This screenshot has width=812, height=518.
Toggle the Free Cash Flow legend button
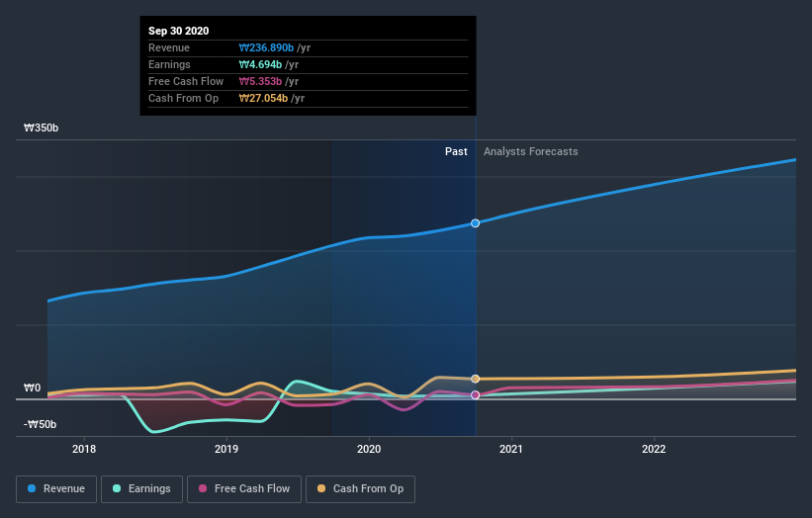point(244,489)
